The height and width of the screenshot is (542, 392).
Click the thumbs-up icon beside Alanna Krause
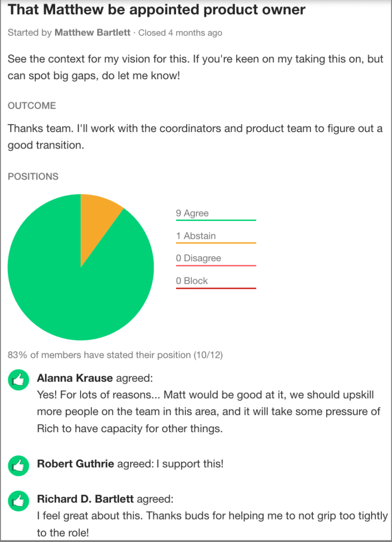[x=19, y=380]
